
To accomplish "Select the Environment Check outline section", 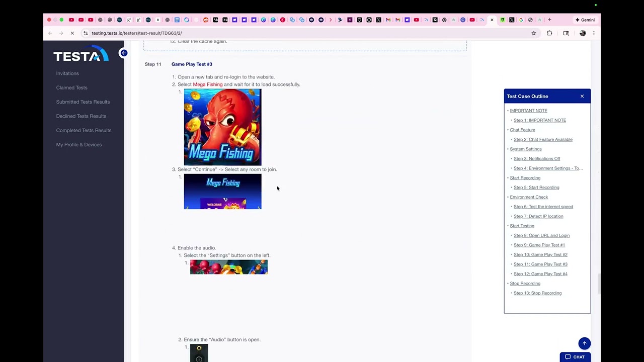I will [529, 197].
